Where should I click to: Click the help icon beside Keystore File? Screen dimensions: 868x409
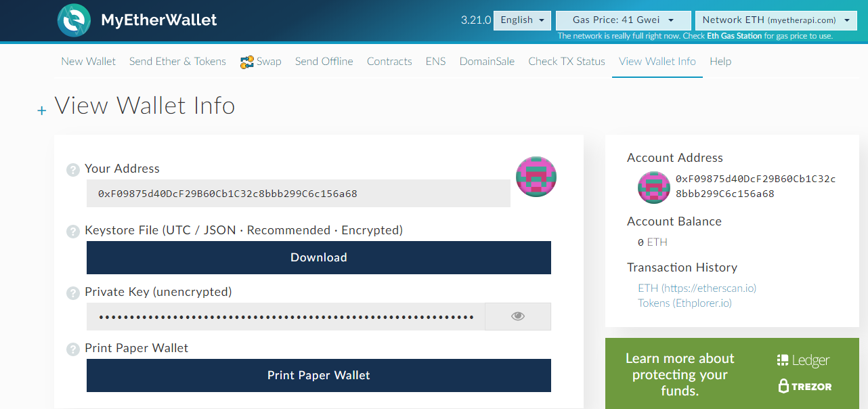pyautogui.click(x=73, y=232)
